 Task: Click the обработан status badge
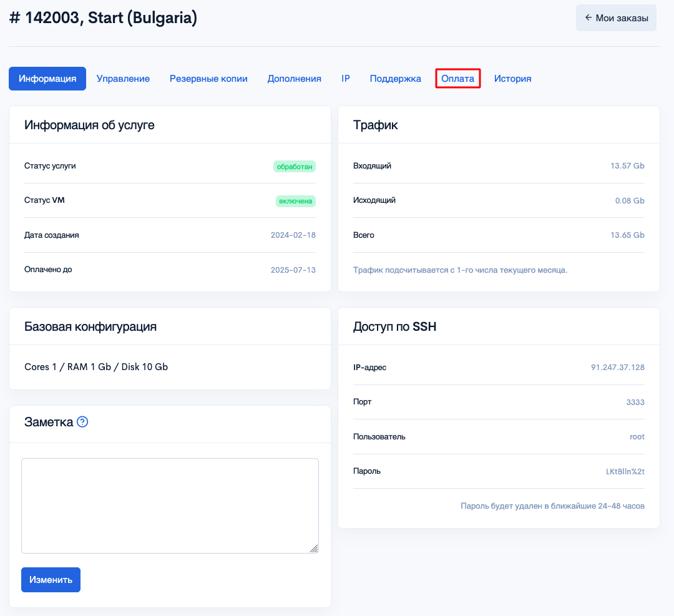coord(295,167)
